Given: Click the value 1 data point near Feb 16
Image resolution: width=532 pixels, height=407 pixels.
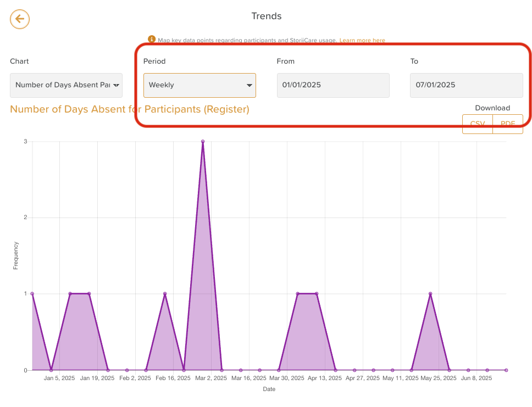Looking at the screenshot, I should [x=165, y=294].
